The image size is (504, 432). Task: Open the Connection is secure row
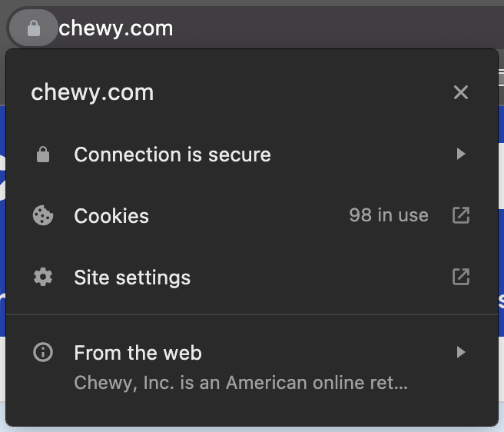[252, 155]
